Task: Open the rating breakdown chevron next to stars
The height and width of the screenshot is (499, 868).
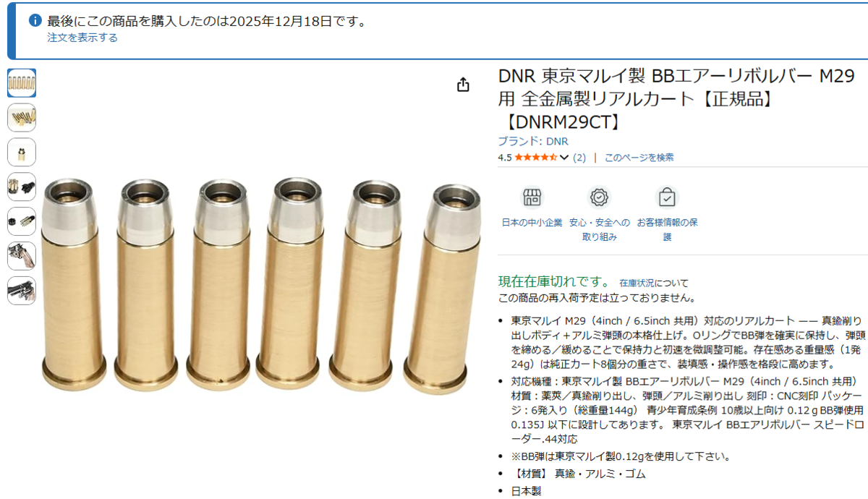Action: (564, 157)
